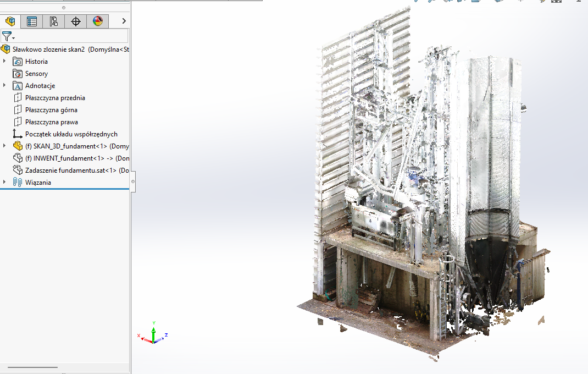588x374 pixels.
Task: Open the tree filter funnel dropdown
Action: tap(8, 36)
